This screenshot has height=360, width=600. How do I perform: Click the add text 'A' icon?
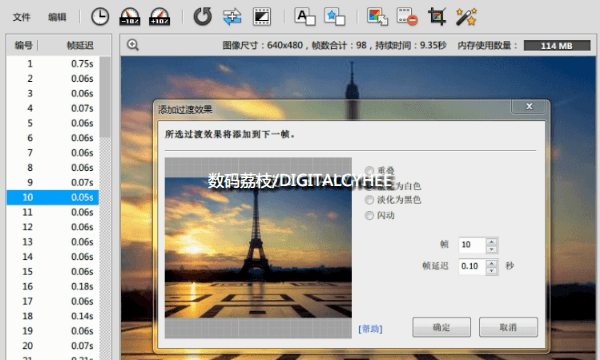[305, 17]
